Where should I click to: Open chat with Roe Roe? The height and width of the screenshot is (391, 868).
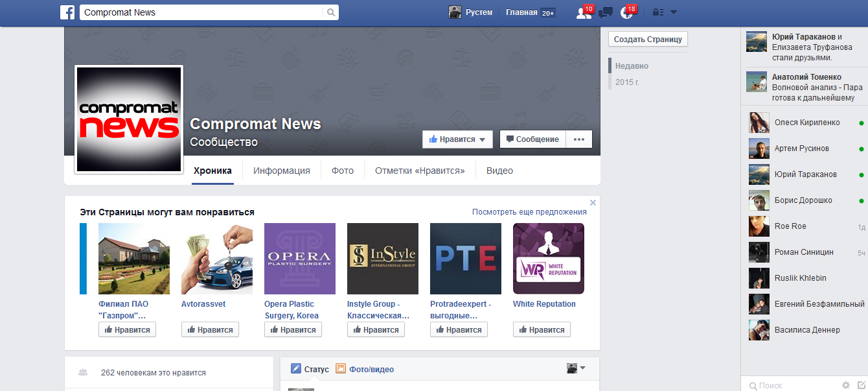point(805,226)
